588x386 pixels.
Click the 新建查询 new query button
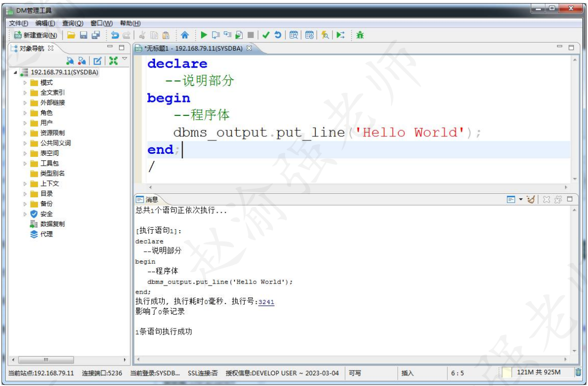35,35
